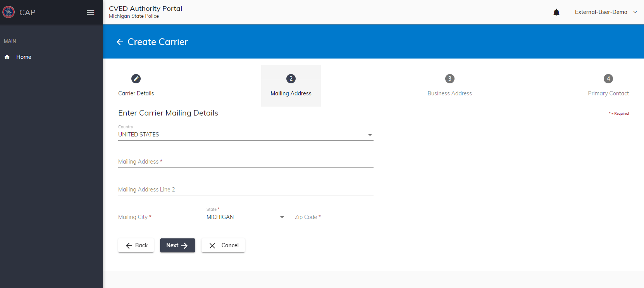Click the Carrier Details pencil step icon
This screenshot has width=644, height=288.
tap(136, 79)
